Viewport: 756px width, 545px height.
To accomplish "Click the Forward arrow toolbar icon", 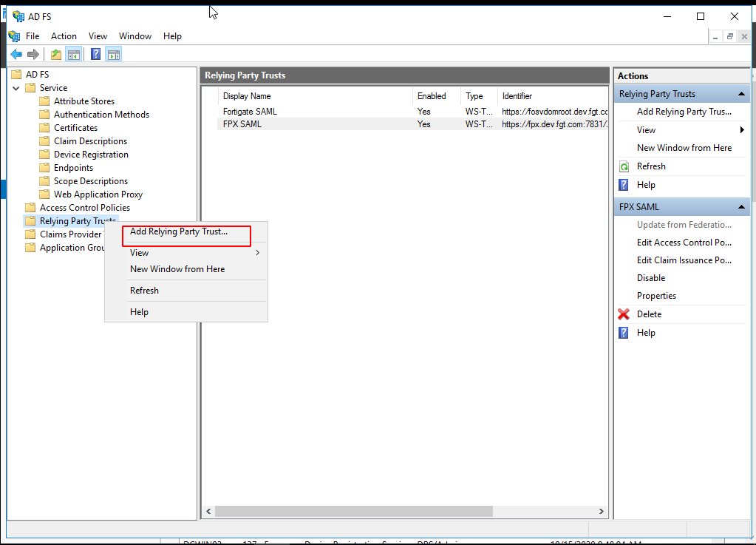I will click(x=33, y=55).
